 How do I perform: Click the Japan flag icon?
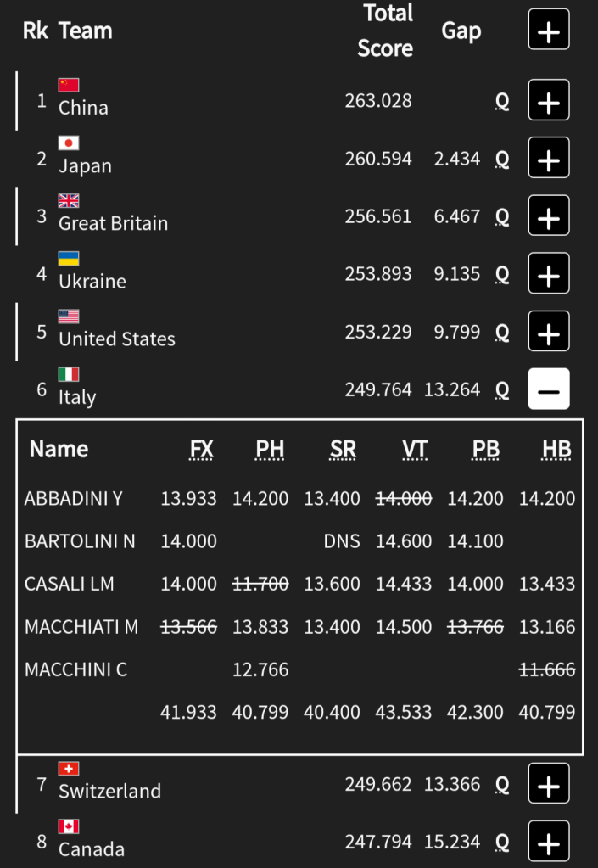(x=69, y=143)
